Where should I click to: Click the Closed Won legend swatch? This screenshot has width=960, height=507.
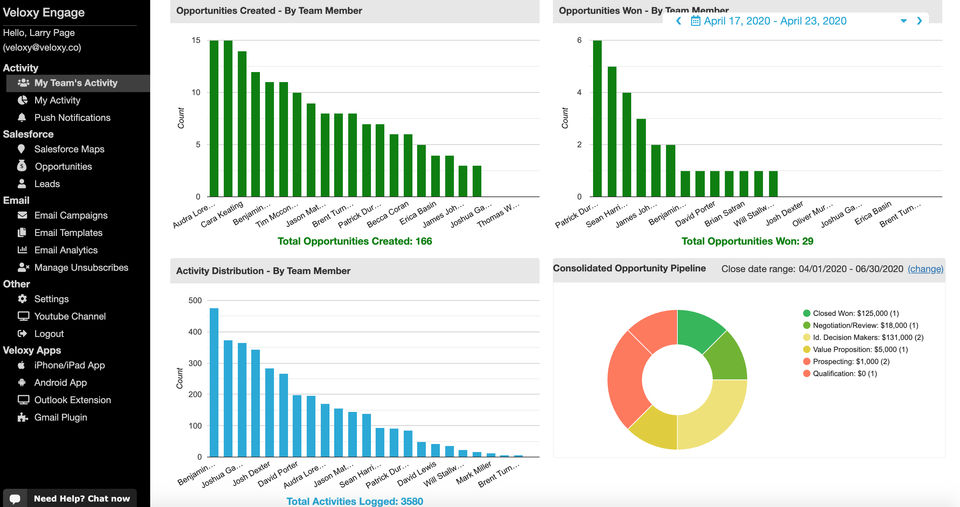tap(806, 313)
